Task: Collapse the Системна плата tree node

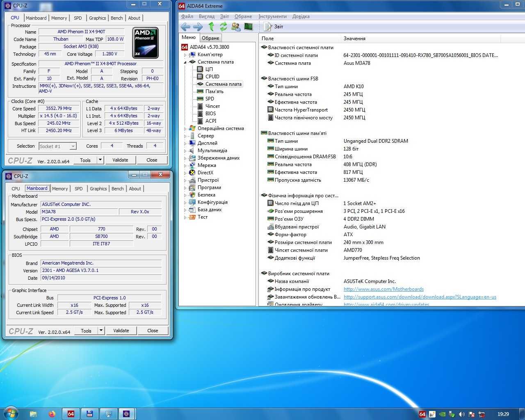Action: [185, 62]
